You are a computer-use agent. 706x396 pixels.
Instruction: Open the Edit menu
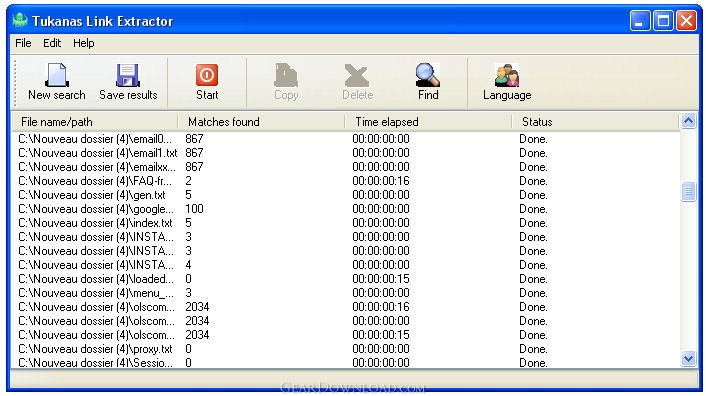coord(52,43)
